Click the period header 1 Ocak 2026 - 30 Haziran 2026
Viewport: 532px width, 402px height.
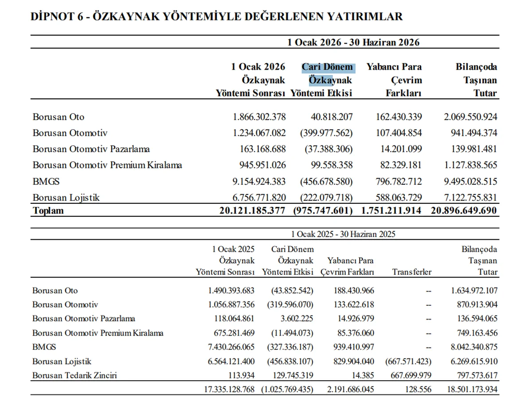tap(353, 43)
